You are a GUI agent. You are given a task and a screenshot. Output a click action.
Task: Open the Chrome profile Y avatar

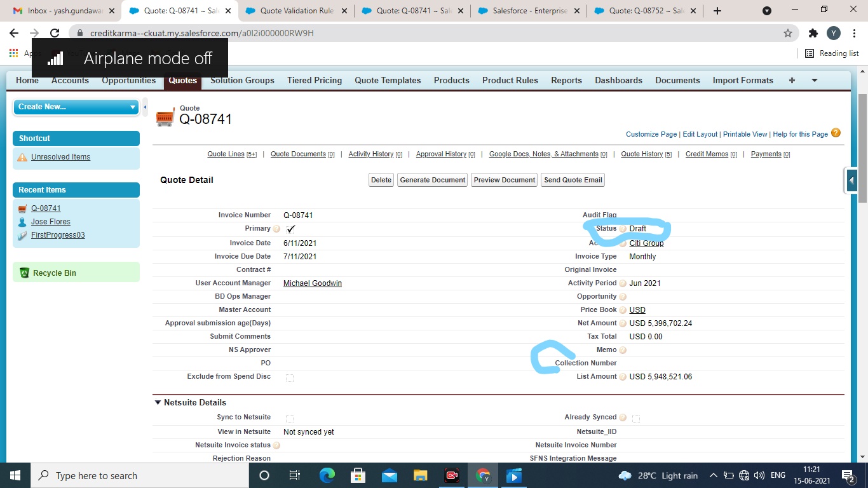point(834,33)
